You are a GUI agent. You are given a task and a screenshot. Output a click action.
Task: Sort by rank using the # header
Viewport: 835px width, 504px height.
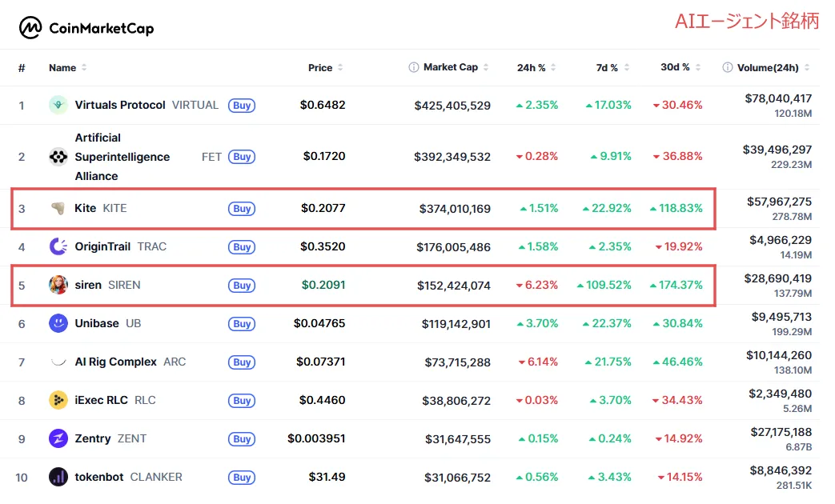(x=22, y=68)
